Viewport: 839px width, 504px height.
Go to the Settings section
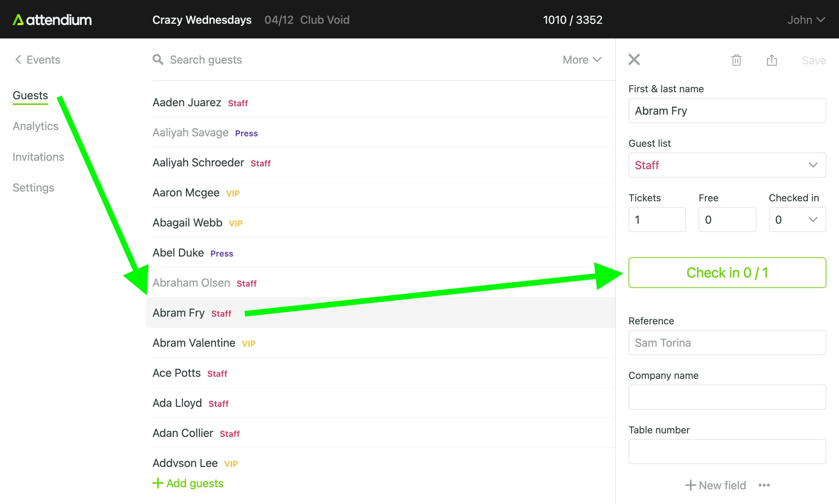[34, 188]
